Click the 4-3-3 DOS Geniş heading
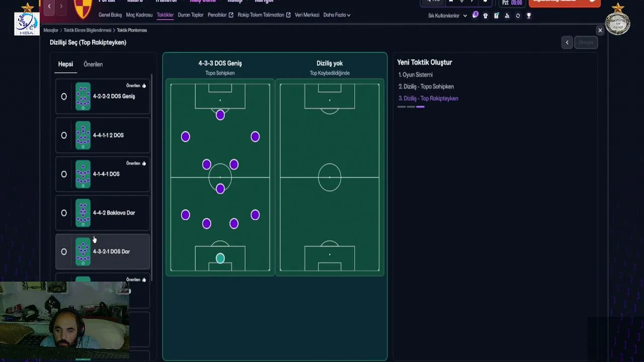The width and height of the screenshot is (644, 362). coord(220,63)
